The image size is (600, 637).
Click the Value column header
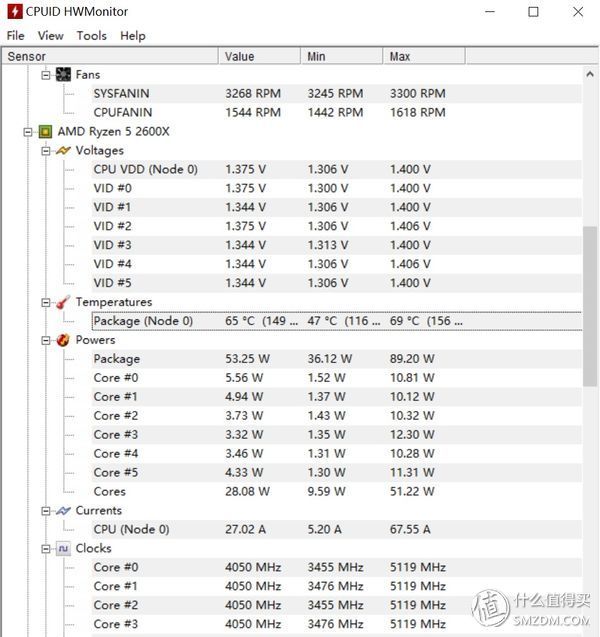pyautogui.click(x=260, y=56)
